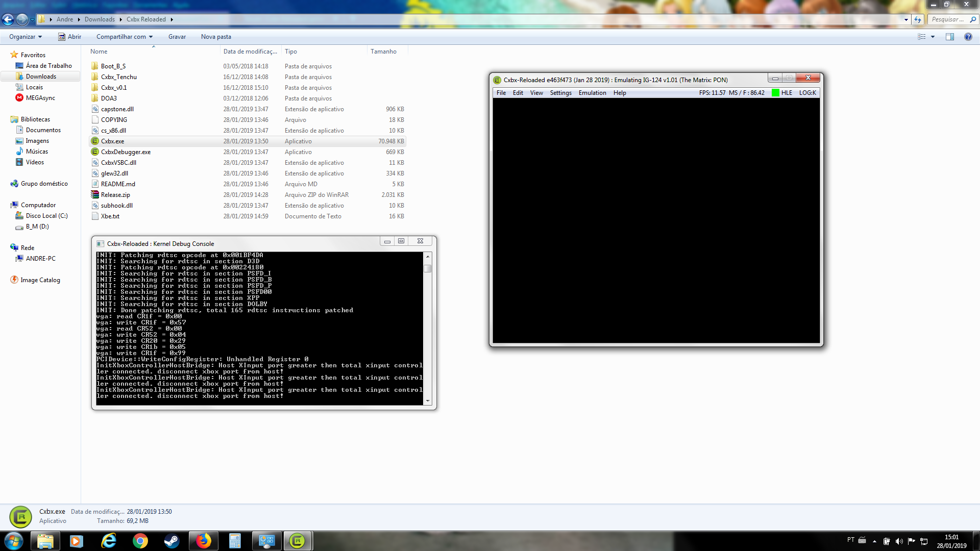The width and height of the screenshot is (980, 551).
Task: Sort files by the Tamanho column header
Action: tap(387, 52)
